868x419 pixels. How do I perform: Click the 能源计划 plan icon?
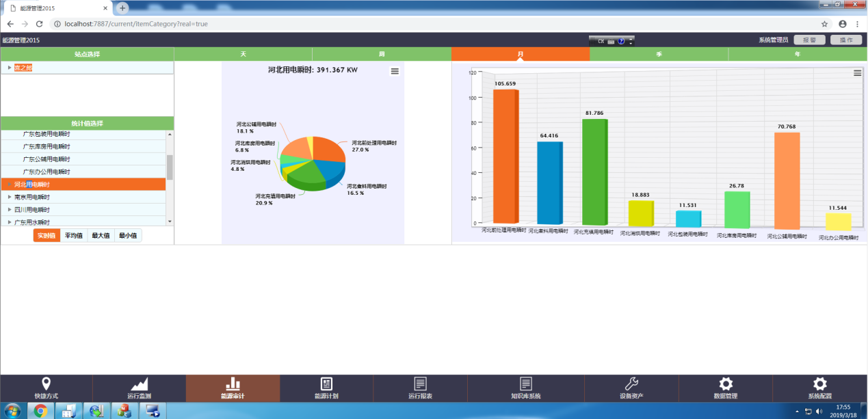pyautogui.click(x=326, y=384)
